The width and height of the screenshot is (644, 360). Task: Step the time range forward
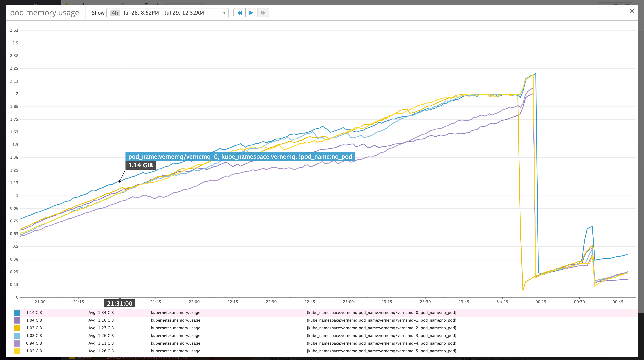click(263, 13)
